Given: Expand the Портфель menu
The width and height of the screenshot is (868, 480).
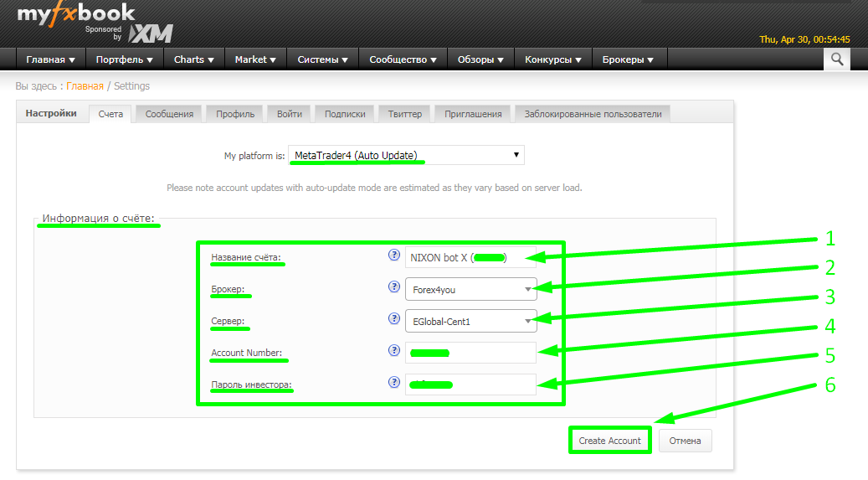Looking at the screenshot, I should pyautogui.click(x=124, y=59).
